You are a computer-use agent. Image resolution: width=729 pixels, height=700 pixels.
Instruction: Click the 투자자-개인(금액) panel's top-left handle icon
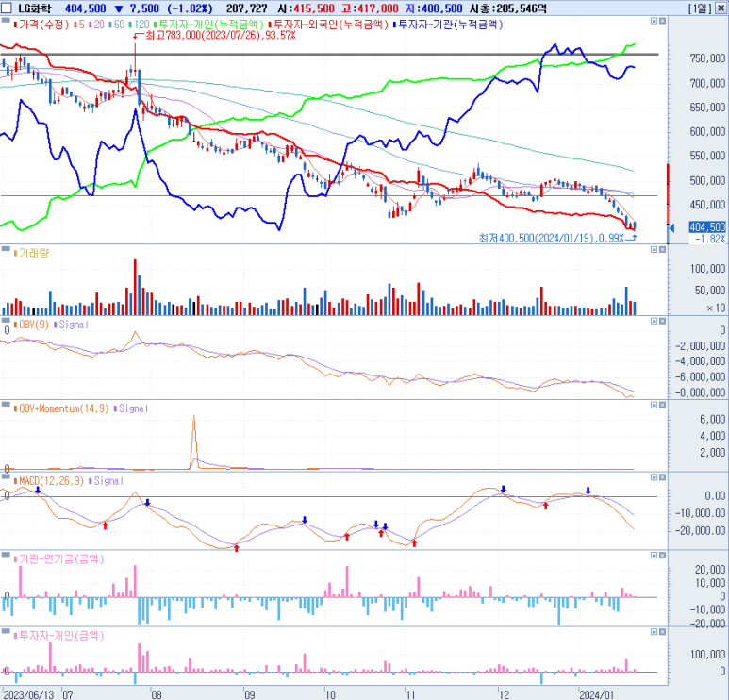pos(6,631)
